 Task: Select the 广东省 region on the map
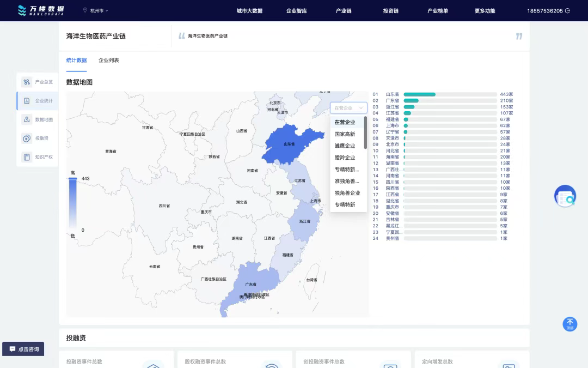click(x=251, y=284)
